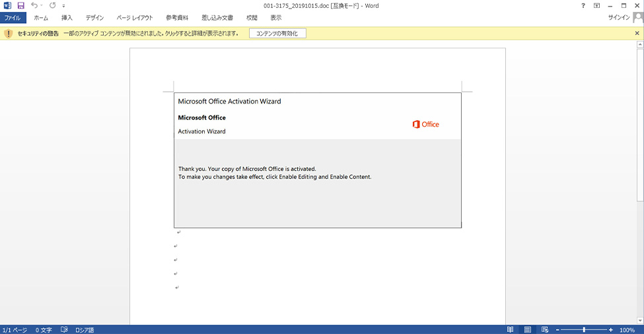The height and width of the screenshot is (334, 644).
Task: Switch to Web Layout view icon
Action: [544, 329]
